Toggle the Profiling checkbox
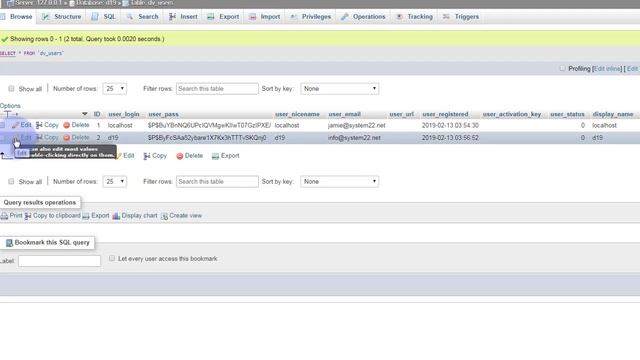Screen dimensions: 640x360 coord(562,68)
